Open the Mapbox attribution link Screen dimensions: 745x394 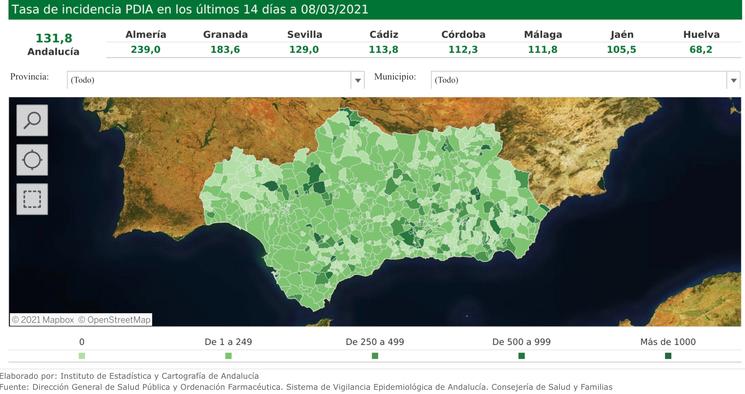pyautogui.click(x=43, y=320)
